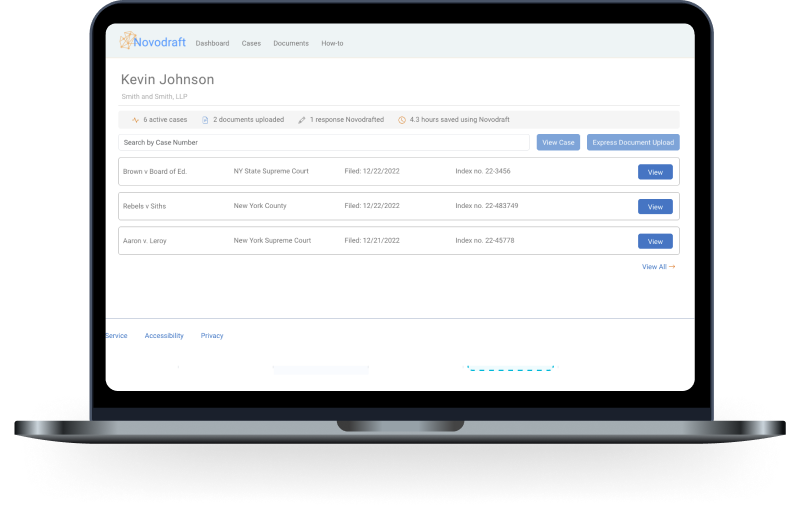Click the 'Brown v Board of Ed.' case name
This screenshot has height=507, width=801.
pos(155,172)
